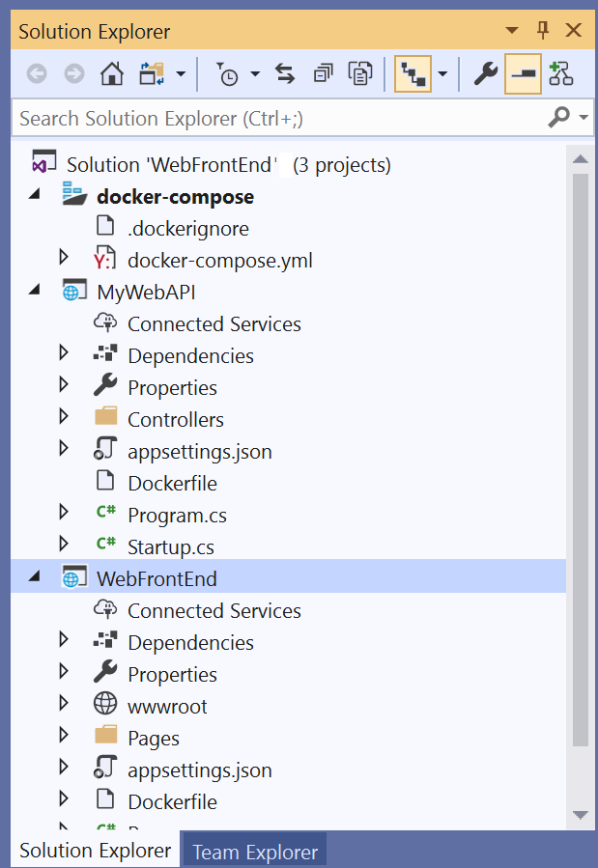
Task: Expand the Controllers folder under MyWebAPI
Action: 63,419
